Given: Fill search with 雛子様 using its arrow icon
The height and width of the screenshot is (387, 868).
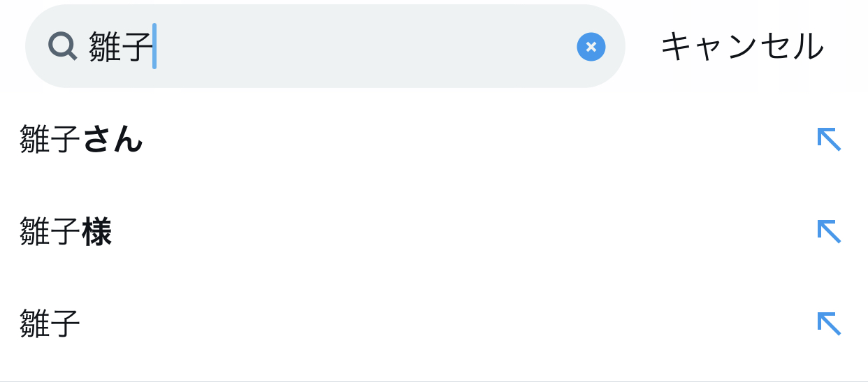Looking at the screenshot, I should click(x=829, y=231).
